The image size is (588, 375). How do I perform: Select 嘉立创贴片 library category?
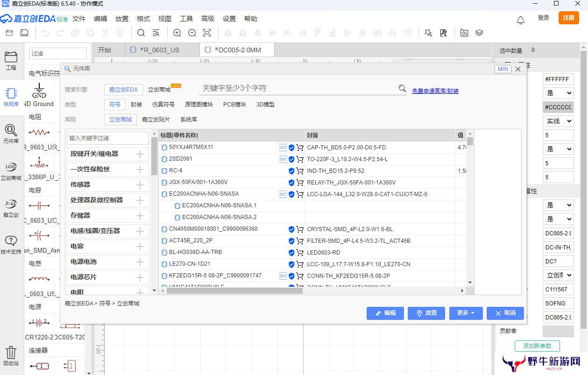click(156, 120)
